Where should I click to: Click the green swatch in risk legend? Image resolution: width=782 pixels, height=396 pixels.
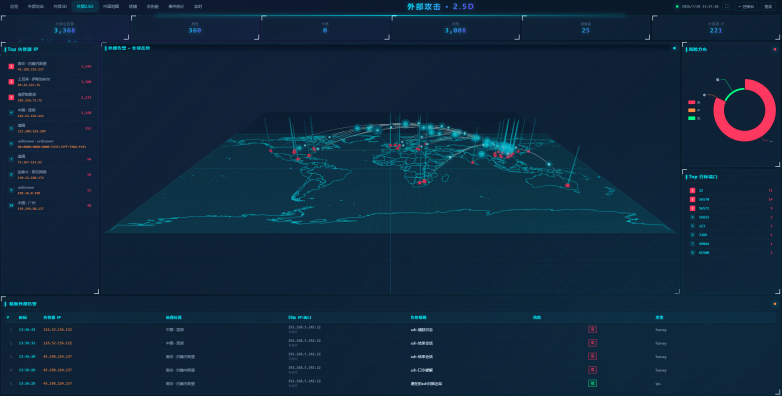(x=692, y=118)
